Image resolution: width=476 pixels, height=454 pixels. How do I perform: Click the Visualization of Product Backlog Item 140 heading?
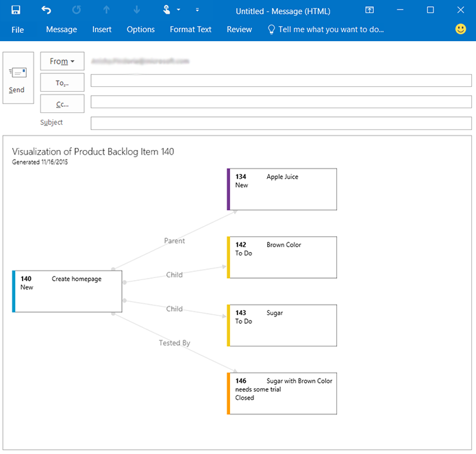(x=93, y=151)
